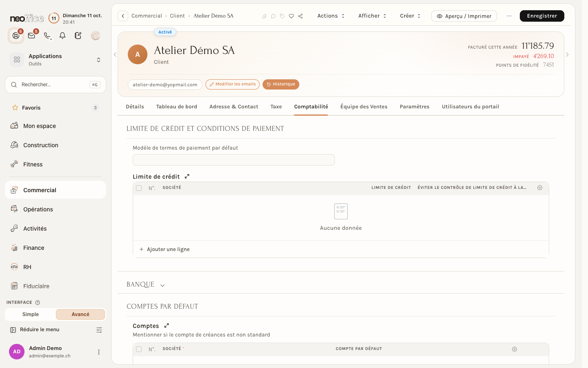The height and width of the screenshot is (368, 588).
Task: Open the Créer dropdown
Action: [410, 16]
